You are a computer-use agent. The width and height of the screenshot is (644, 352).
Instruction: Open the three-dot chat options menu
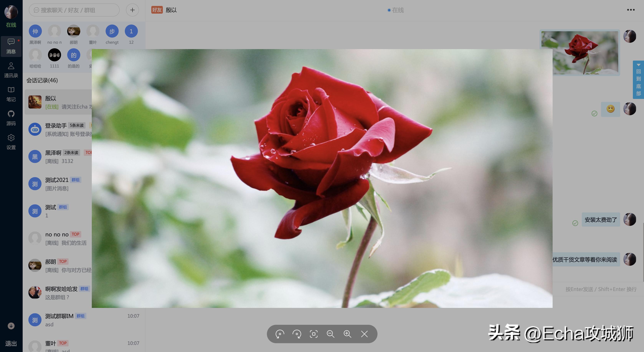pos(631,10)
